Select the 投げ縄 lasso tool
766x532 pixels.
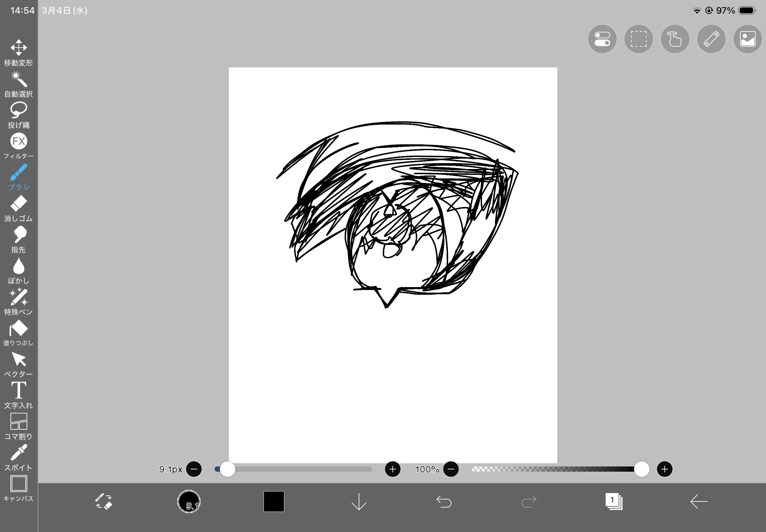[19, 115]
